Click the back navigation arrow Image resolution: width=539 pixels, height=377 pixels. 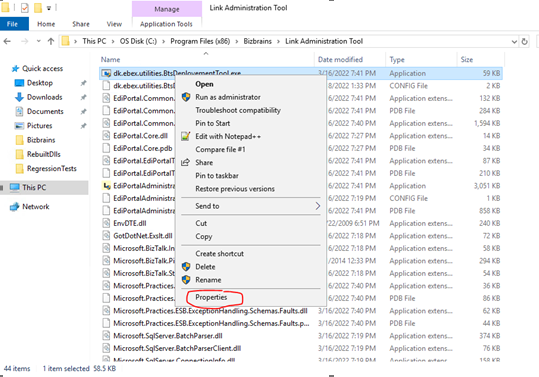7,42
